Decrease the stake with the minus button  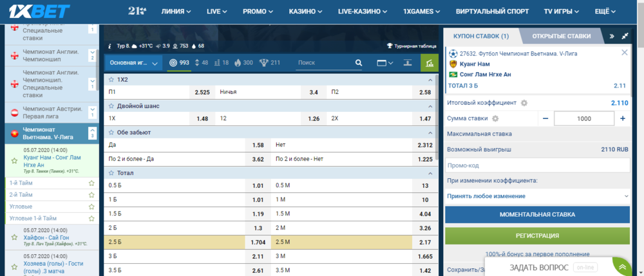545,118
